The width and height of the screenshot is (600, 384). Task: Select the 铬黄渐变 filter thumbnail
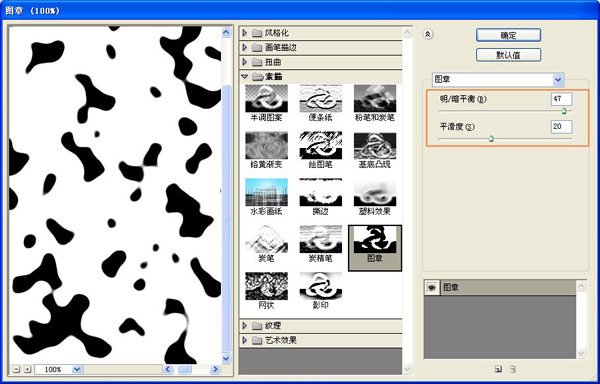[266, 145]
